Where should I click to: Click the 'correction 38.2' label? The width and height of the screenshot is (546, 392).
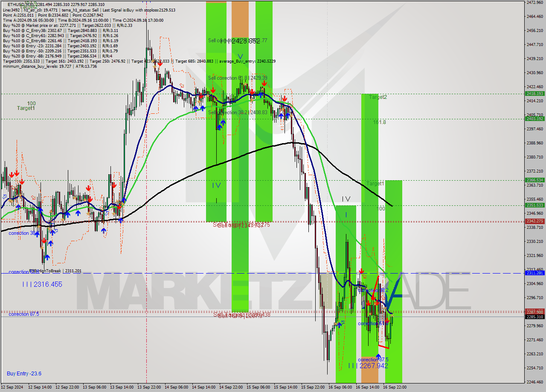373,290
